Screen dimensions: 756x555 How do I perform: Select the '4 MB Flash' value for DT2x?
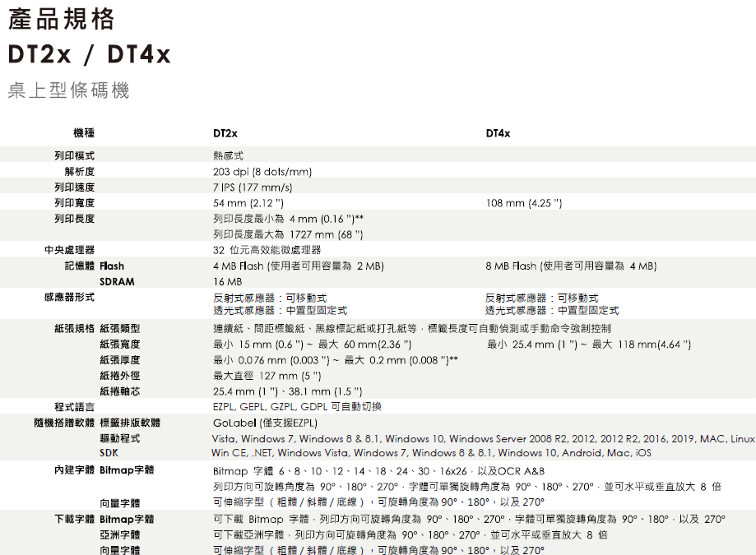pyautogui.click(x=299, y=266)
